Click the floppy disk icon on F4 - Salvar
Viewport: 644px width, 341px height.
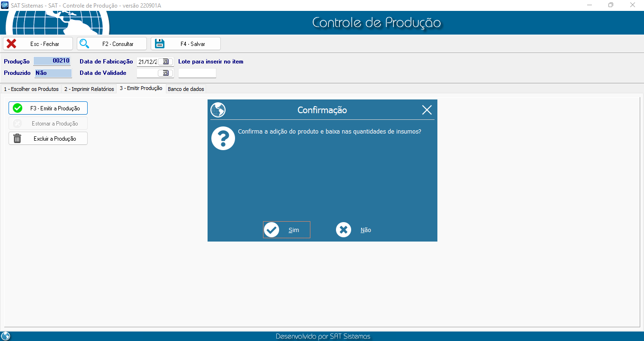pos(160,44)
